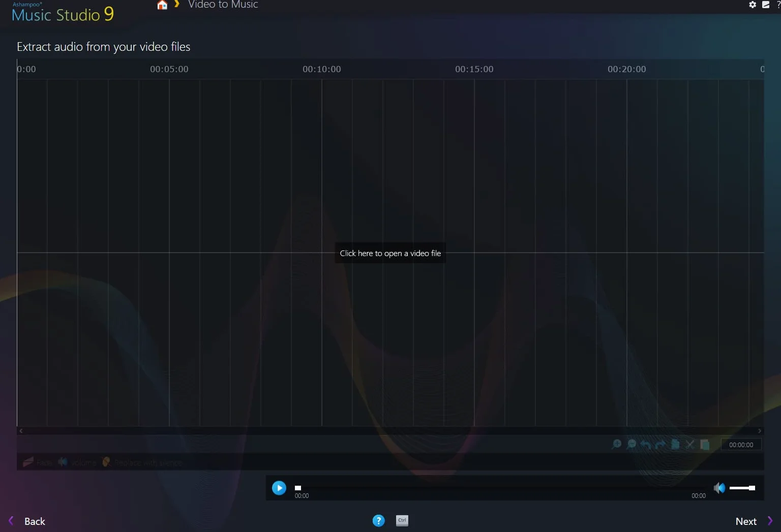
Task: Mute audio via the speaker icon
Action: tap(719, 488)
